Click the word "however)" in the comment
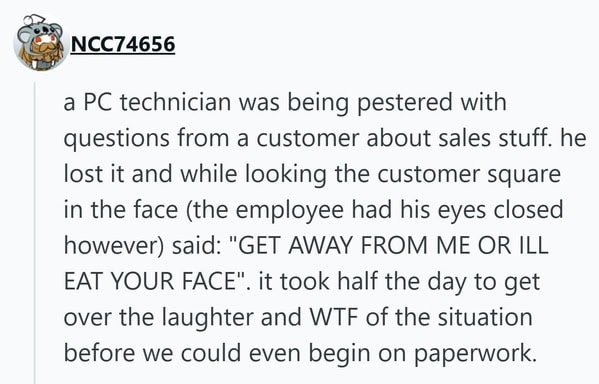Image resolution: width=599 pixels, height=384 pixels. pyautogui.click(x=113, y=245)
